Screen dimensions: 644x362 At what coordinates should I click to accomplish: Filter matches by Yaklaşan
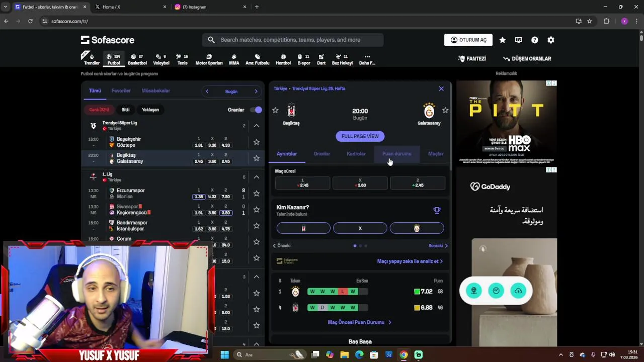tap(150, 110)
